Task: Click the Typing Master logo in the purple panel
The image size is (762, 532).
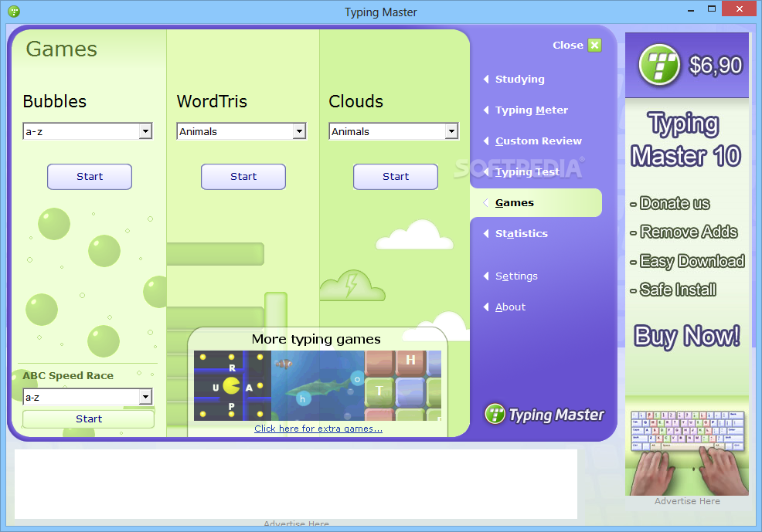Action: pos(544,415)
